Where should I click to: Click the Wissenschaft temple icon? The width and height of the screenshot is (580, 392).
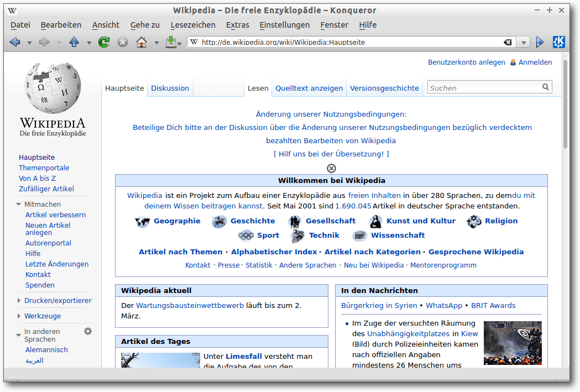tap(359, 236)
